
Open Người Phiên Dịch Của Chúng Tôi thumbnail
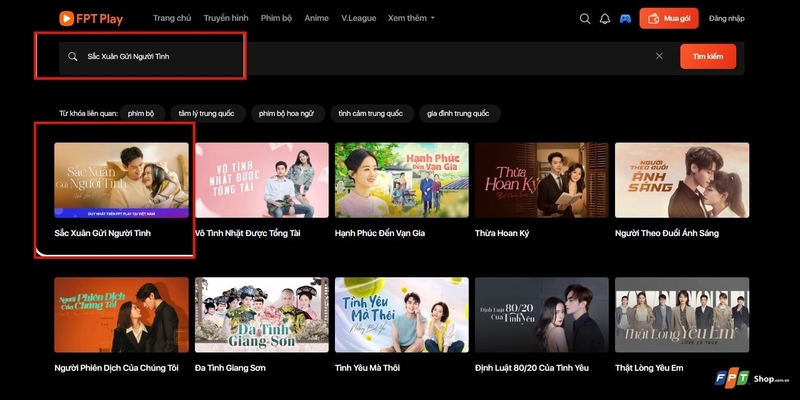[x=121, y=315]
